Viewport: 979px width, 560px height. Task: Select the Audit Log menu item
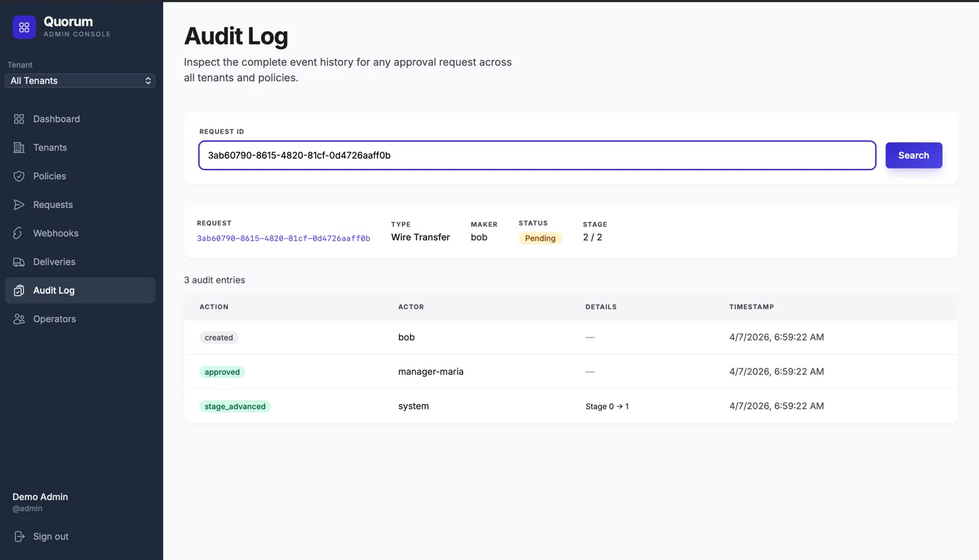coord(80,290)
